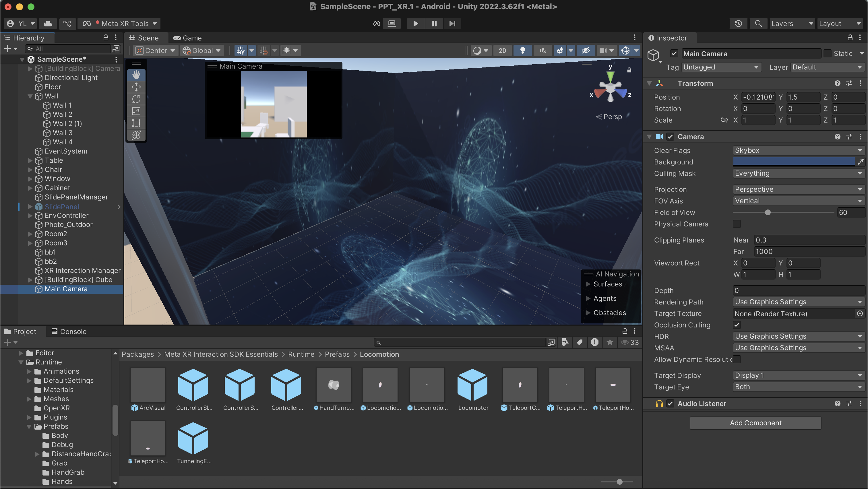868x489 pixels.
Task: Expand the Table object in Hierarchy
Action: click(30, 161)
